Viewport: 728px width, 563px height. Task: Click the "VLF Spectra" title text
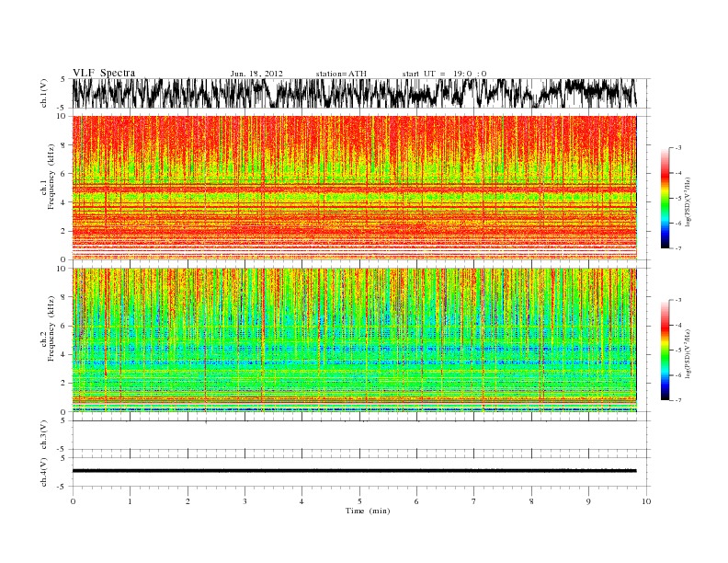click(104, 73)
